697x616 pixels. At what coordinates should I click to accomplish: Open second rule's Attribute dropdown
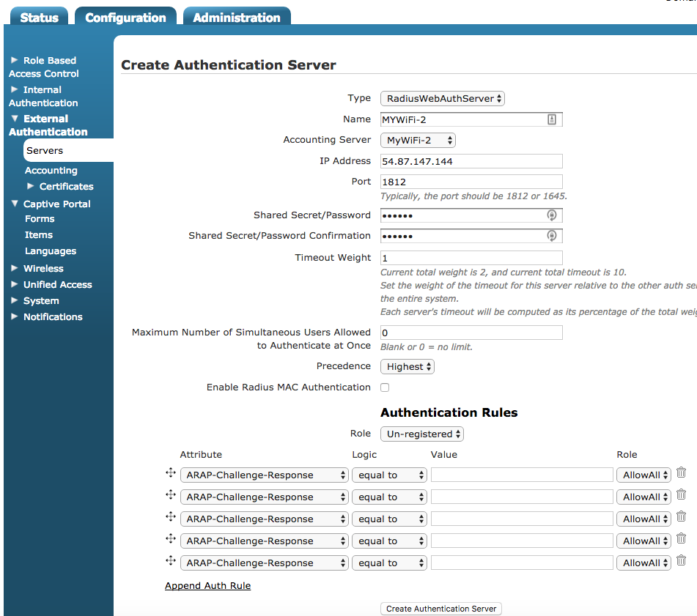pos(265,497)
